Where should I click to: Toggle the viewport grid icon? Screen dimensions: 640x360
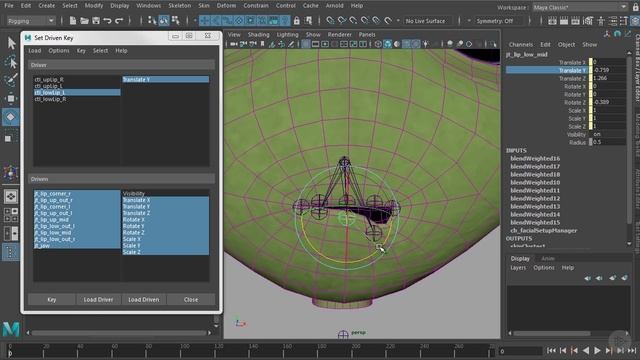[x=306, y=44]
